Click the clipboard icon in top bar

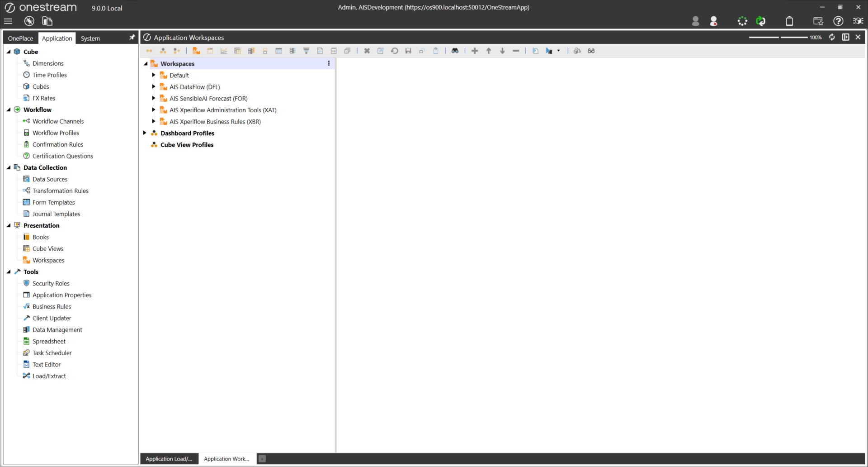pos(789,21)
